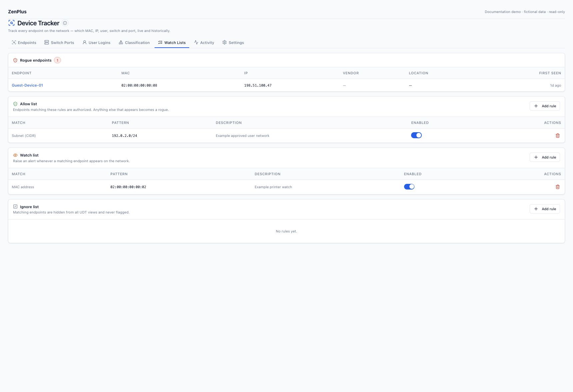Click MAC value 02:00:00:00:00:08
This screenshot has width=573, height=392.
(139, 86)
